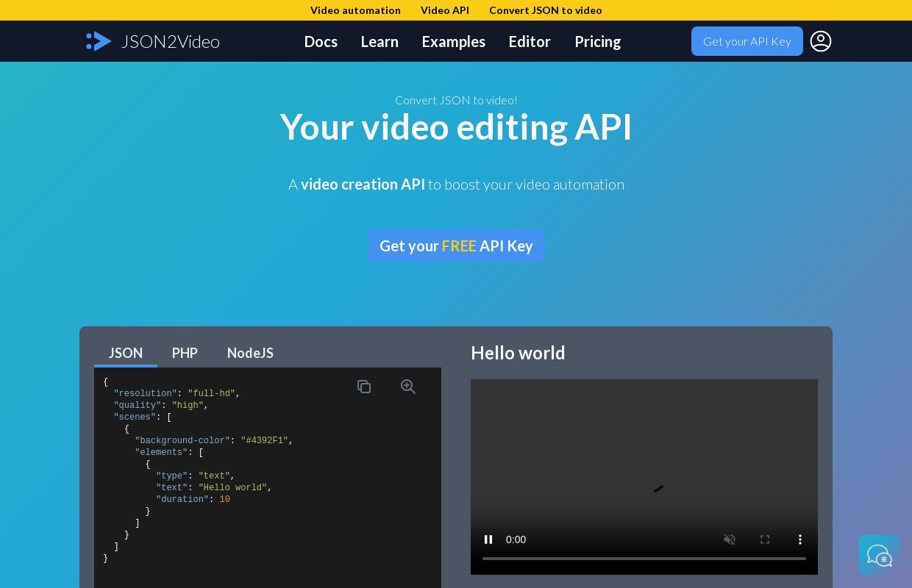
Task: Click the video 0:00 time display
Action: (x=516, y=539)
